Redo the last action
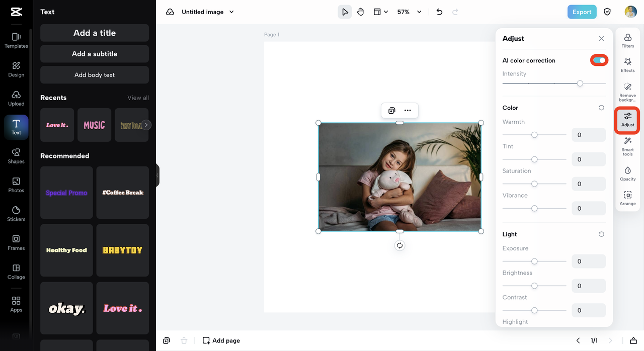The height and width of the screenshot is (351, 644). pos(455,12)
